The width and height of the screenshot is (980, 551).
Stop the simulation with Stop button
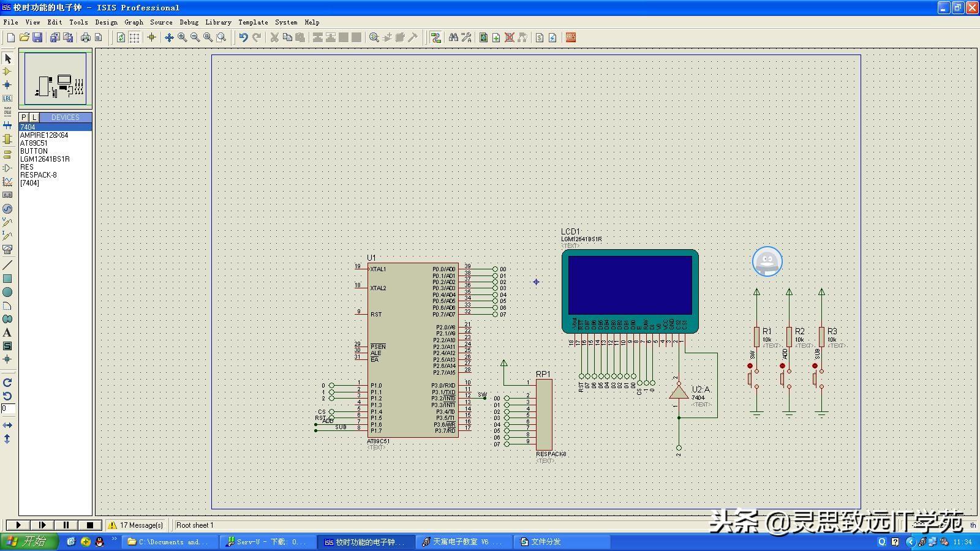tap(90, 525)
